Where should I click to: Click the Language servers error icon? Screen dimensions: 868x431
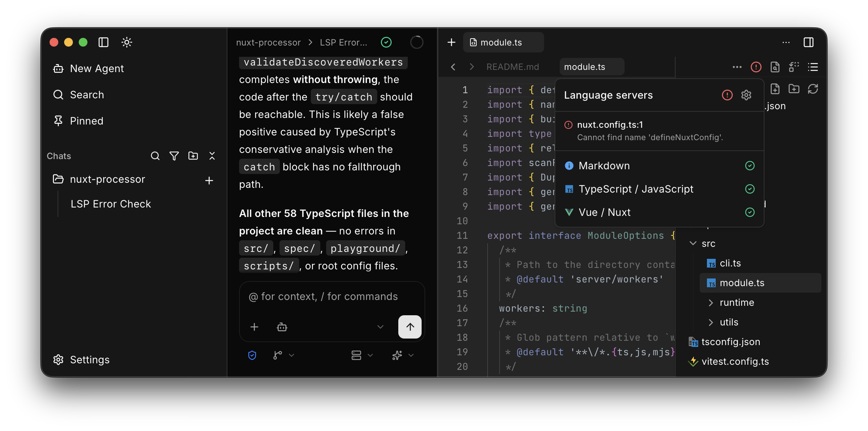(x=727, y=95)
